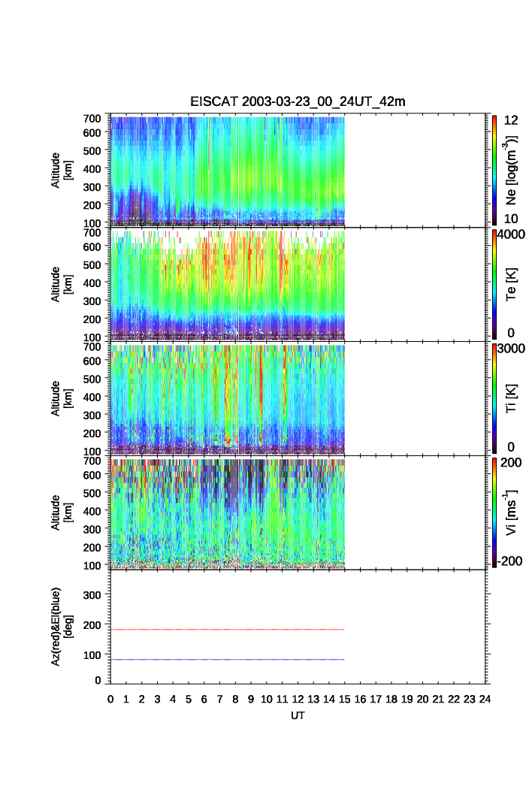Click the UT x-axis label
532x798 pixels.
coord(298,716)
